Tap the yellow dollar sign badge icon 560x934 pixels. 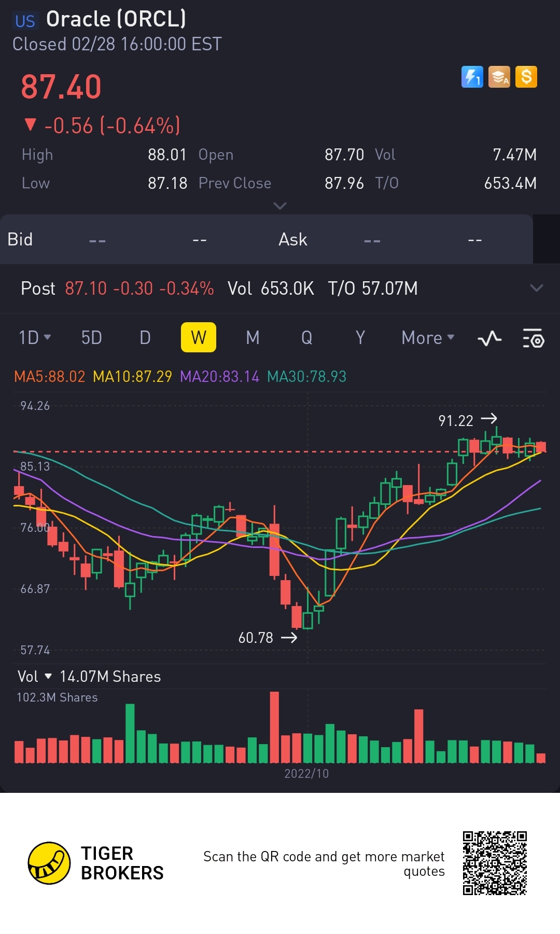click(x=526, y=77)
